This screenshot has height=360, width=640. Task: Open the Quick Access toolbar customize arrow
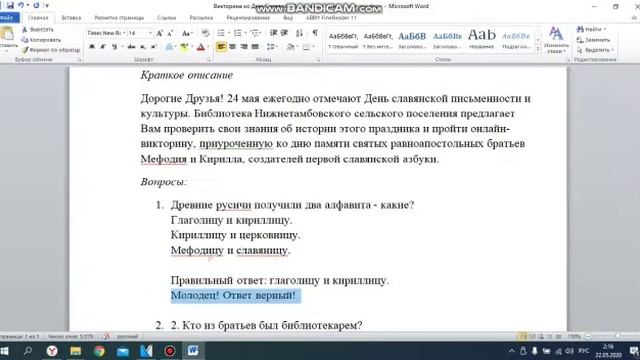(47, 6)
